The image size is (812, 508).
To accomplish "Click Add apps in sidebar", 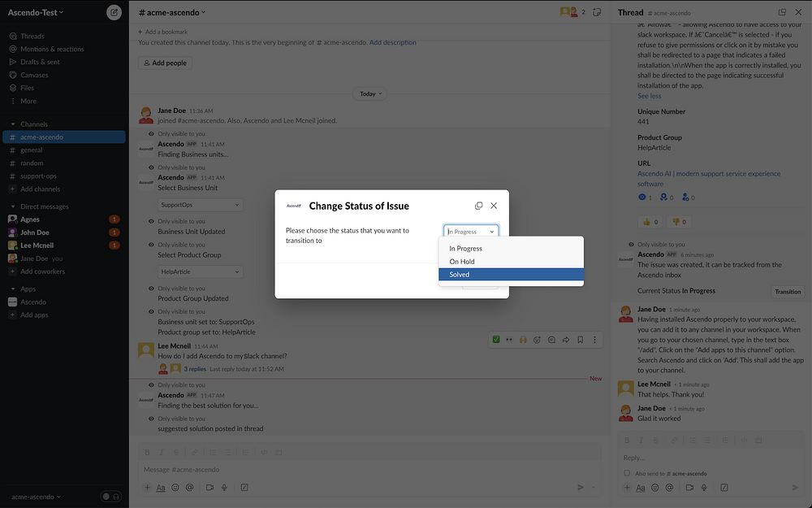I will [34, 315].
